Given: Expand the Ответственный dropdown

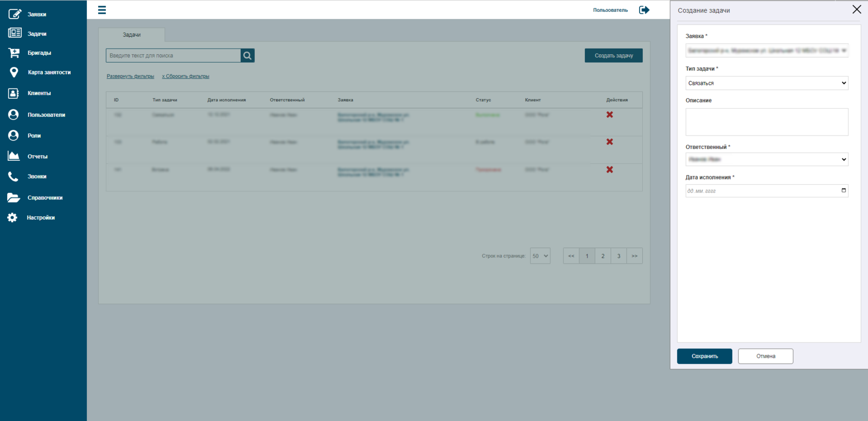Looking at the screenshot, I should tap(767, 159).
